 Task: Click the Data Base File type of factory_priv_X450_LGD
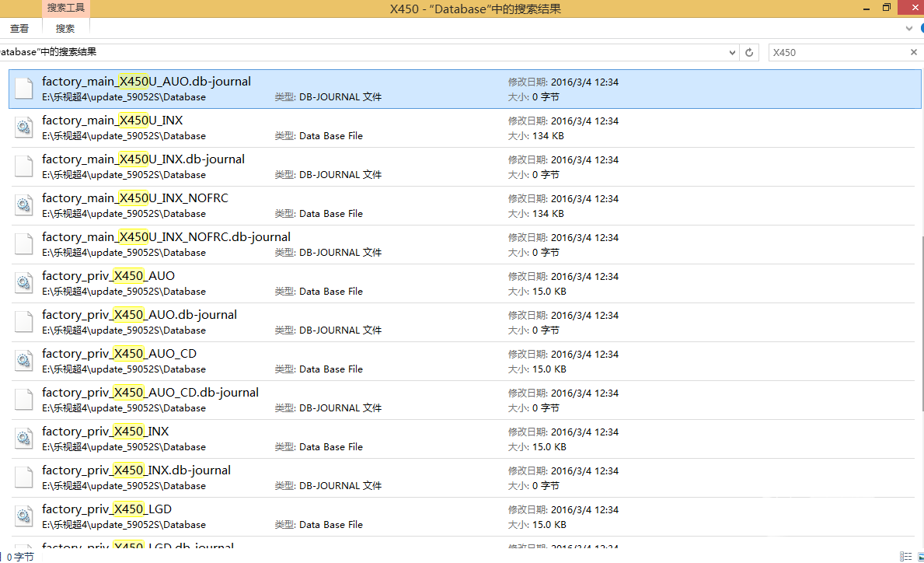pos(331,525)
